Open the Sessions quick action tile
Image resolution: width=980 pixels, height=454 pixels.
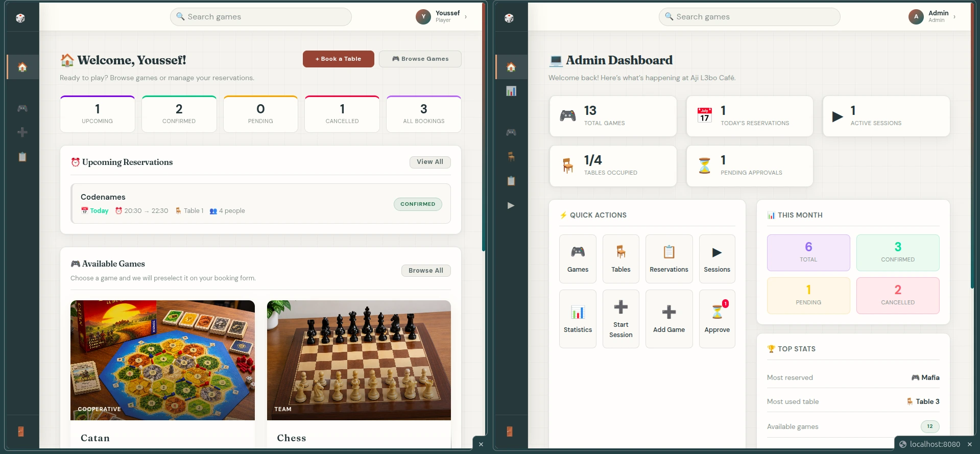[717, 259]
